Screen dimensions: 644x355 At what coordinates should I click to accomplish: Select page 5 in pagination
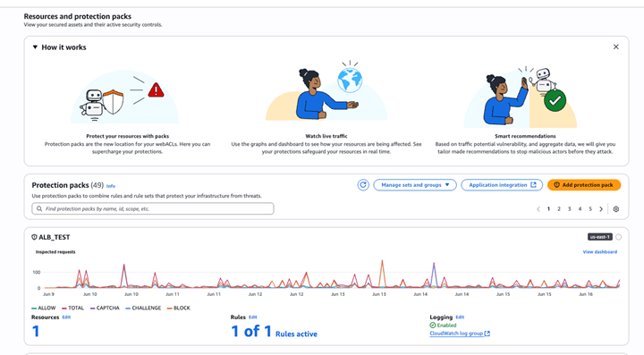click(x=590, y=209)
